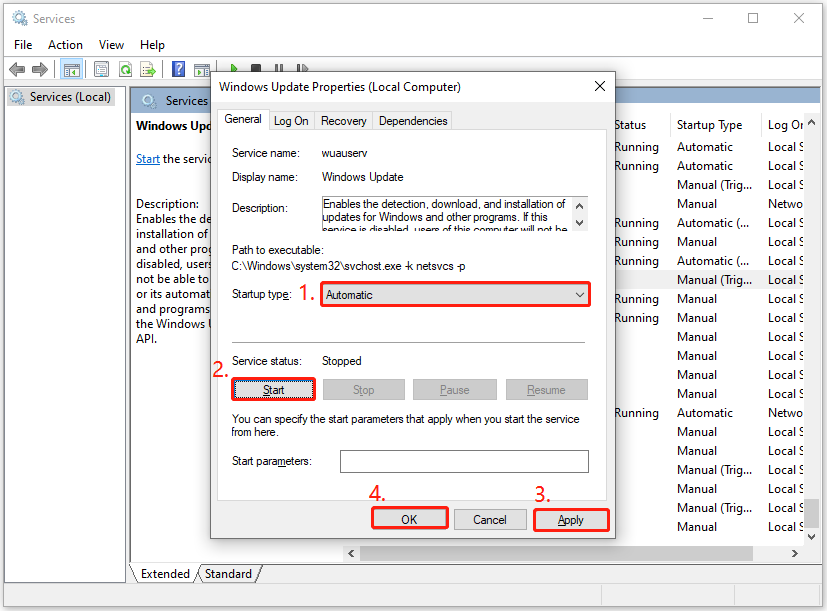Open the Dependencies tab

pos(412,120)
